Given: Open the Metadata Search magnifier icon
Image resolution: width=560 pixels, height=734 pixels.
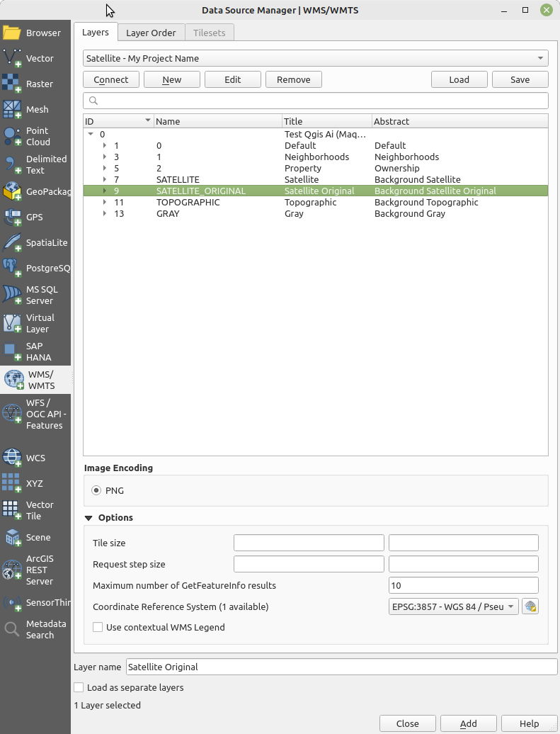Looking at the screenshot, I should [12, 629].
